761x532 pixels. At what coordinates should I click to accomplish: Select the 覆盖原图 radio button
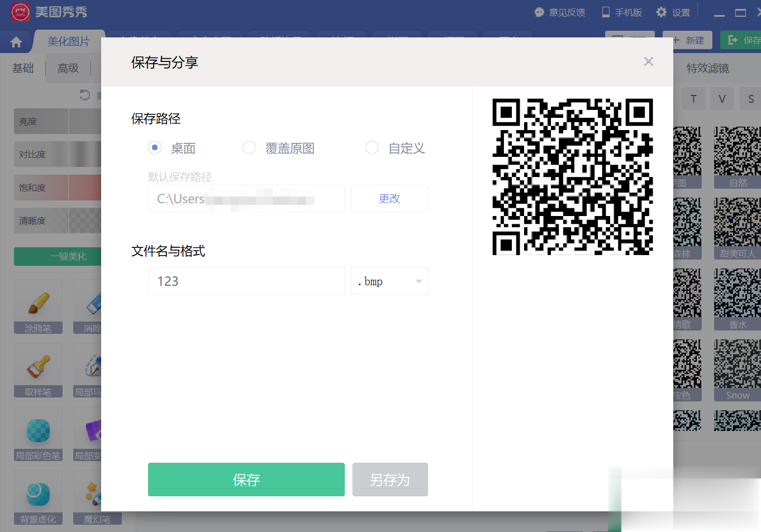pyautogui.click(x=249, y=147)
